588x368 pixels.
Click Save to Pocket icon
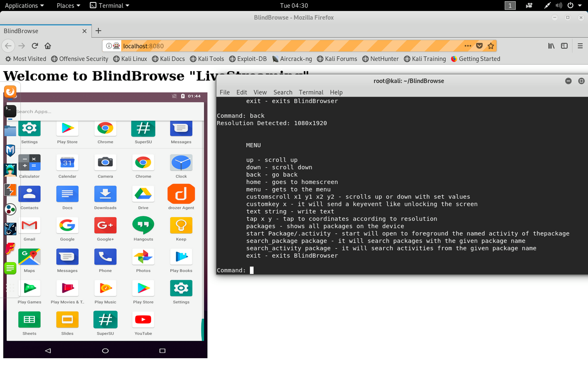click(479, 46)
